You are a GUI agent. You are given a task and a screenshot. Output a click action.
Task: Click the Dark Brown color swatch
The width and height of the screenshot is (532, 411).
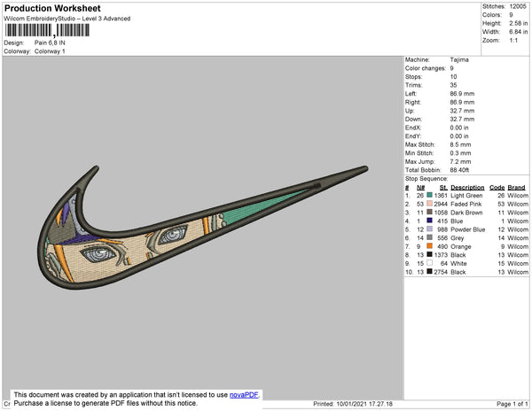pyautogui.click(x=429, y=212)
